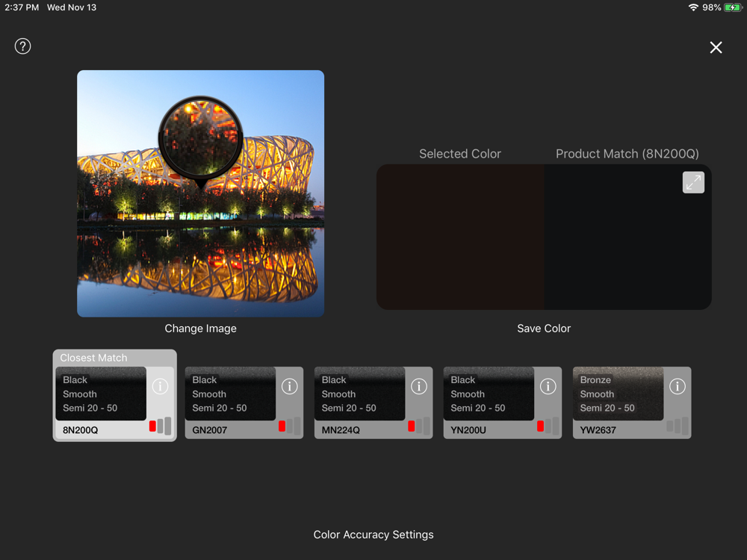Open the help question mark icon
Screen dimensions: 747x560
(x=23, y=46)
